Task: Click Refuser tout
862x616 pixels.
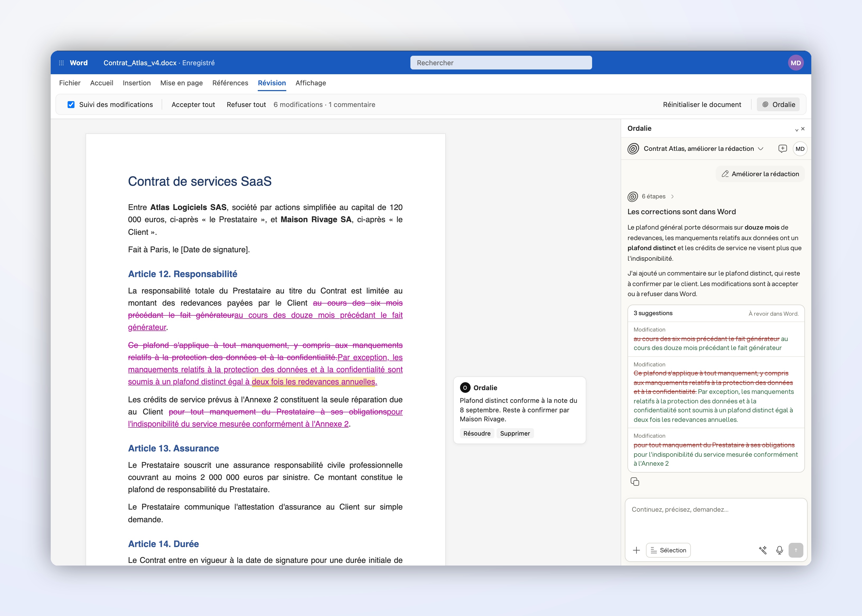Action: pyautogui.click(x=246, y=105)
